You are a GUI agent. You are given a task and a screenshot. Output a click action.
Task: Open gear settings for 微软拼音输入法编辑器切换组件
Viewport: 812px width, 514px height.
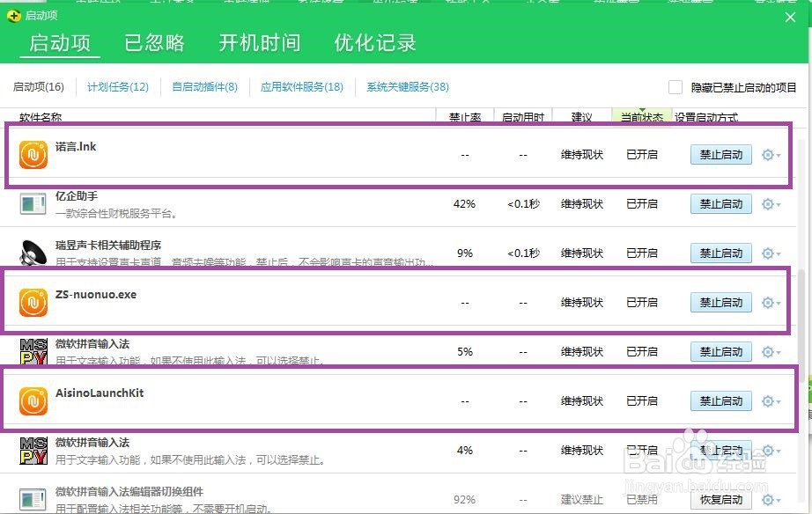tap(771, 500)
